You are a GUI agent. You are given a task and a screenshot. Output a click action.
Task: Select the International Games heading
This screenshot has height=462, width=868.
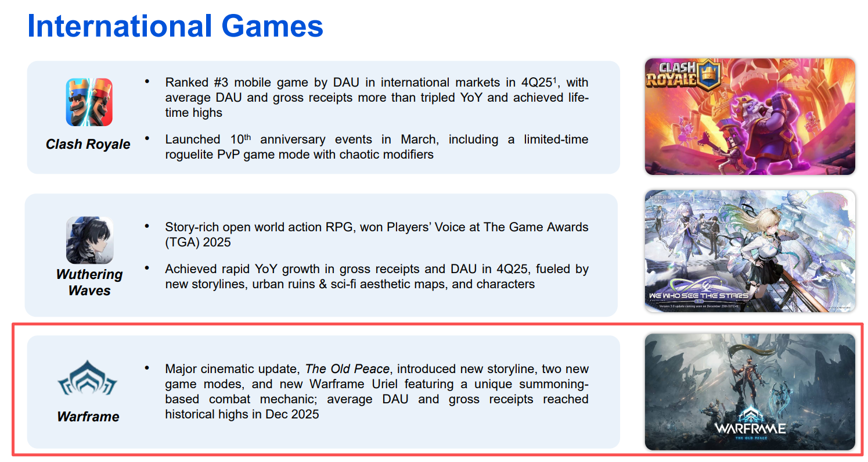pos(175,26)
